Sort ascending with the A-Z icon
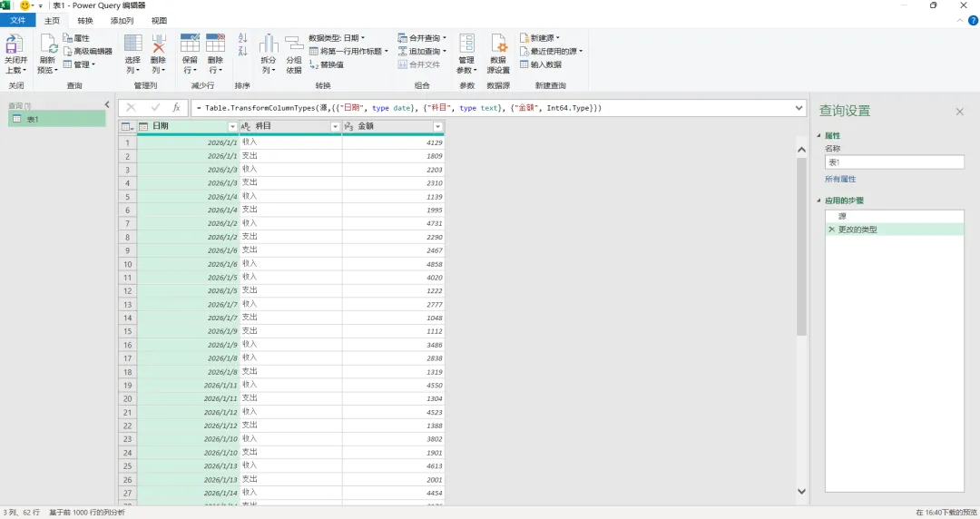The height and width of the screenshot is (519, 980). pyautogui.click(x=242, y=38)
